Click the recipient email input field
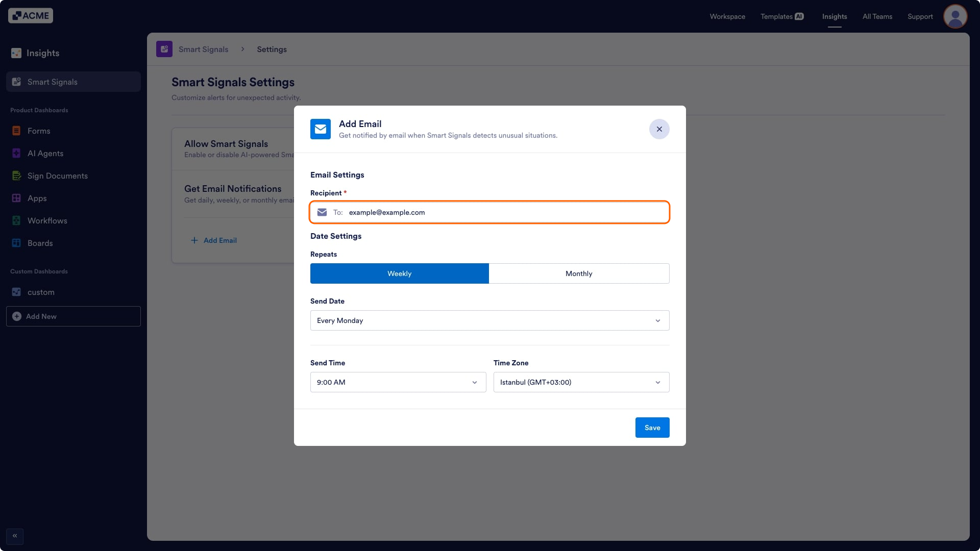Viewport: 980px width, 551px height. click(x=489, y=212)
